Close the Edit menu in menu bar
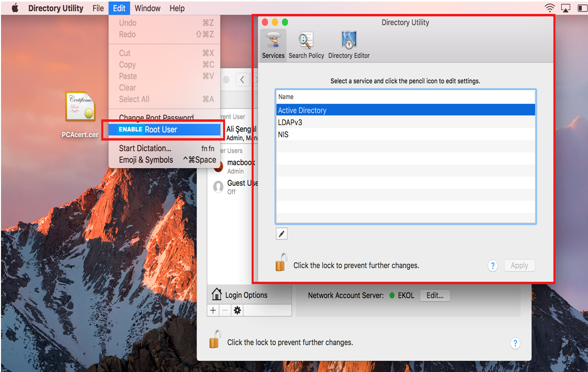The image size is (588, 372). tap(119, 8)
